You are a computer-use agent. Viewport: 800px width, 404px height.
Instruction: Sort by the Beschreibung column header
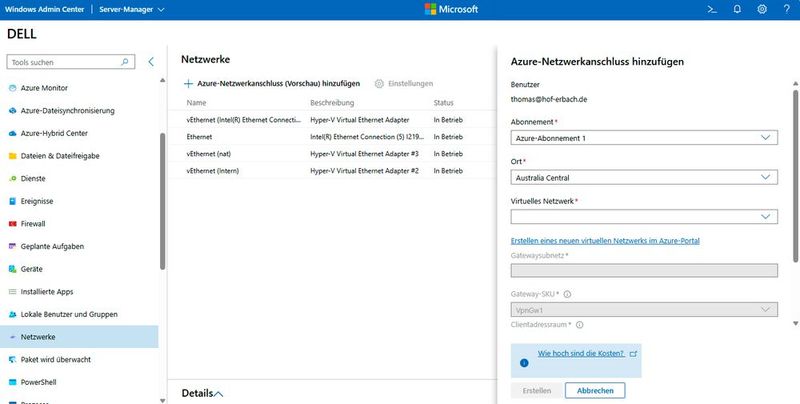pyautogui.click(x=332, y=103)
